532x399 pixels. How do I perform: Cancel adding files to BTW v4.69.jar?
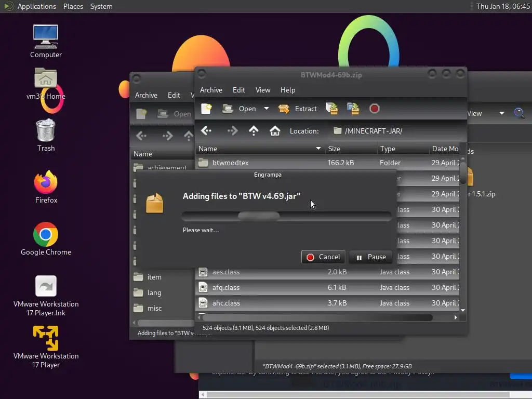coord(323,257)
